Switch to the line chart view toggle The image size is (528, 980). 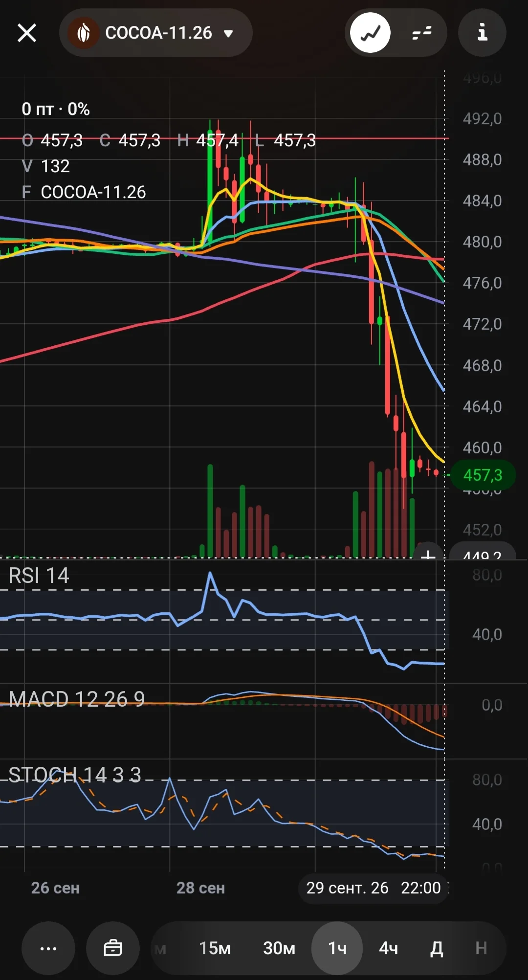tap(371, 33)
